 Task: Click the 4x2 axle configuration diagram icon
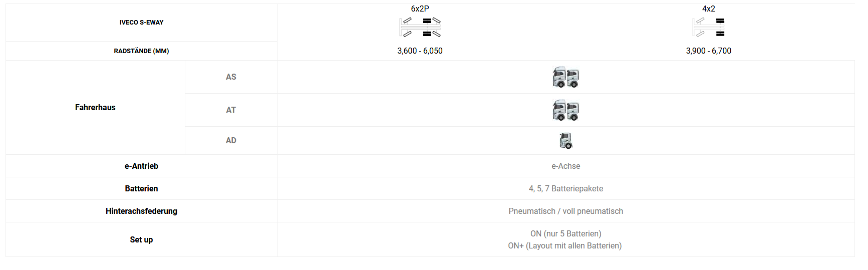click(709, 28)
